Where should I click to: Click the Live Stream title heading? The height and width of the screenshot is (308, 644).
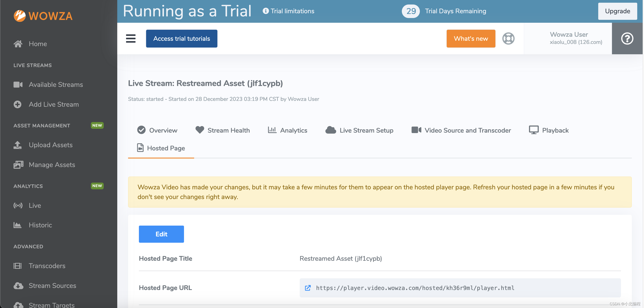tap(205, 83)
